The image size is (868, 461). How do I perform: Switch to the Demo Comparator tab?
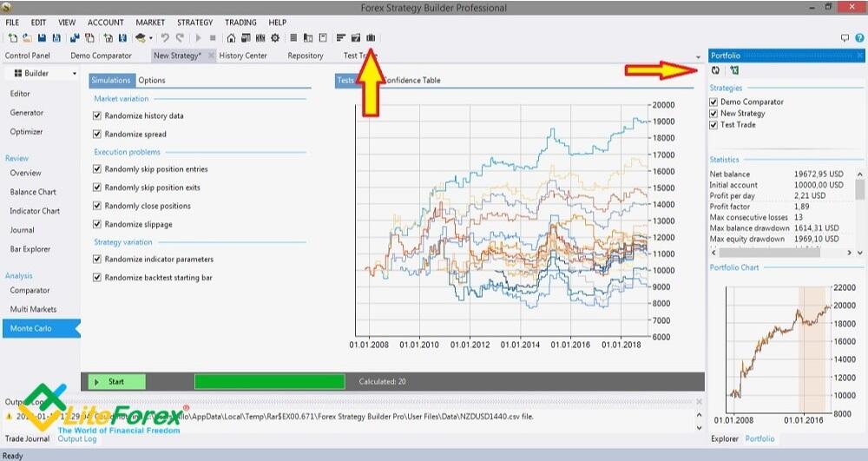pyautogui.click(x=101, y=56)
